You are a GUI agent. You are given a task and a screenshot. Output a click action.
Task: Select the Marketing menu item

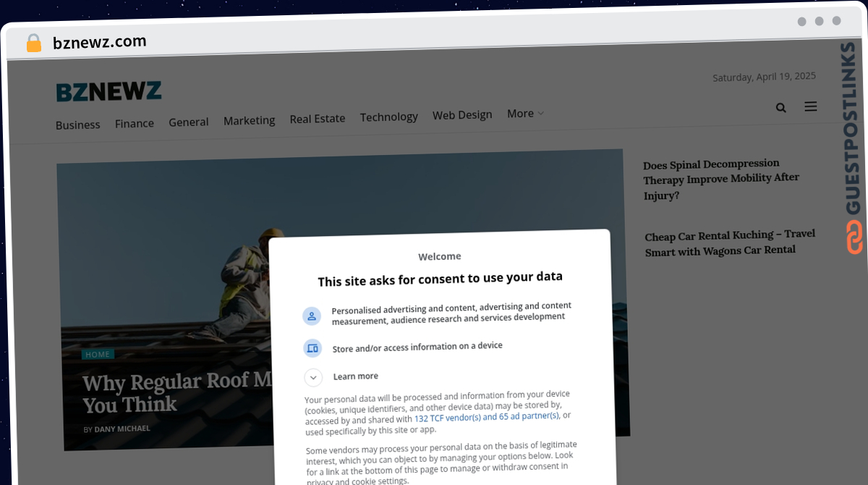(x=250, y=120)
